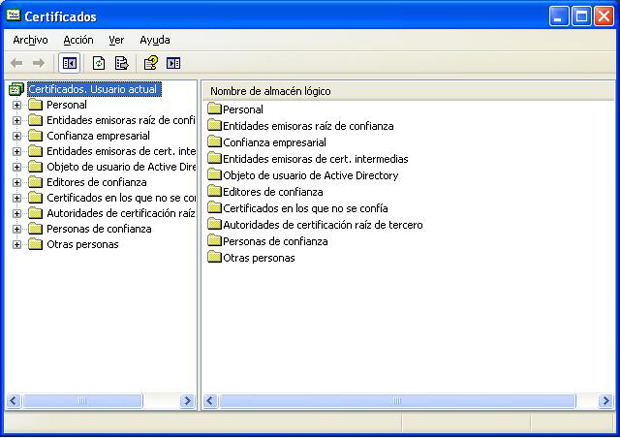Open the Acción menu
Image resolution: width=620 pixels, height=438 pixels.
coord(78,40)
